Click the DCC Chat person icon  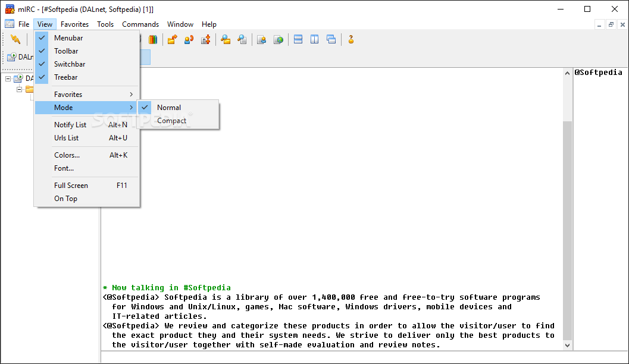(x=189, y=39)
